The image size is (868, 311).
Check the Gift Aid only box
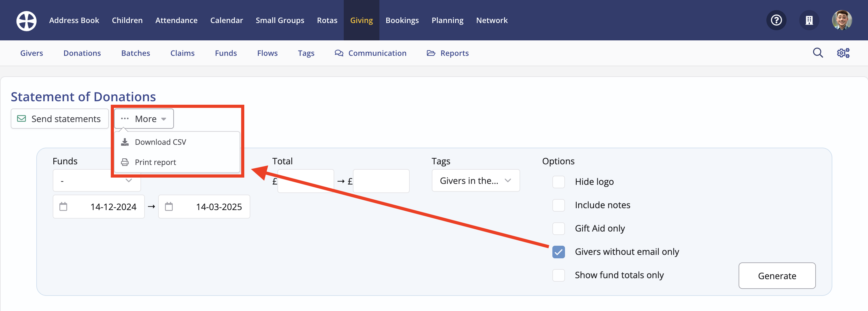(x=558, y=229)
